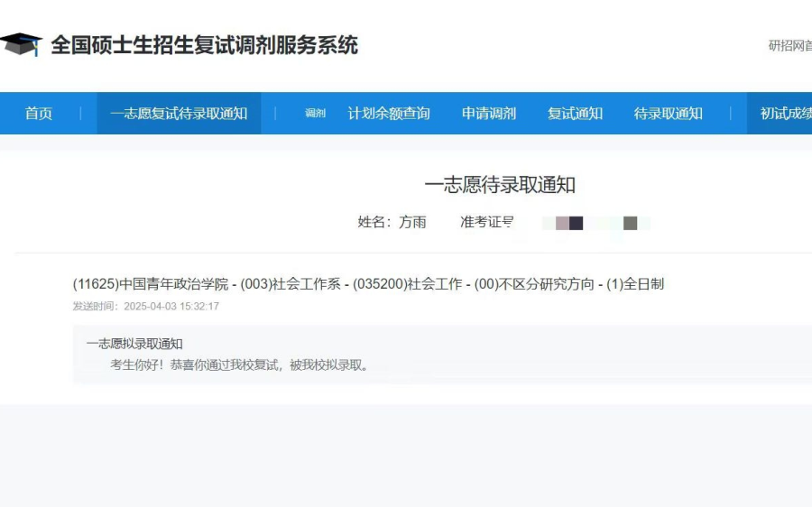This screenshot has width=812, height=507.
Task: Click the graduation cap logo icon
Action: [21, 44]
